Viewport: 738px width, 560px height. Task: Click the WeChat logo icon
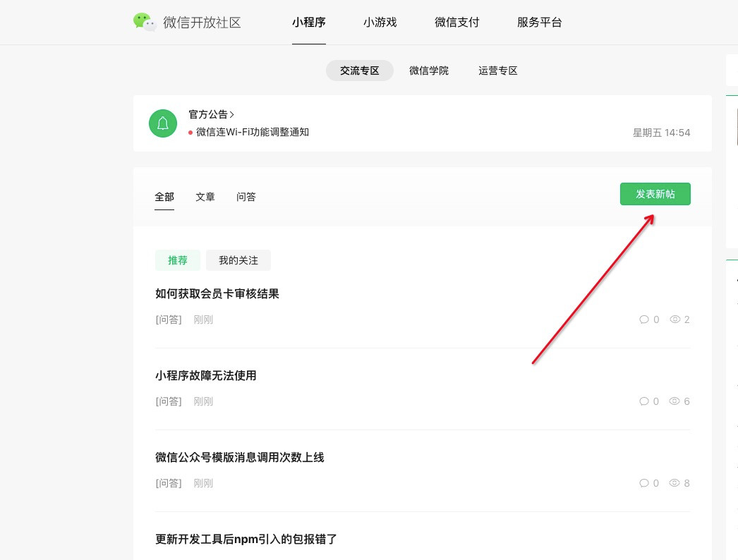click(x=145, y=22)
